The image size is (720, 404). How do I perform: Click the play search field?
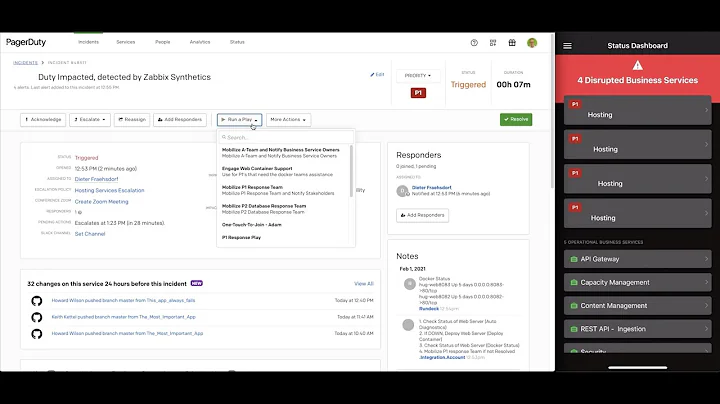(x=286, y=137)
